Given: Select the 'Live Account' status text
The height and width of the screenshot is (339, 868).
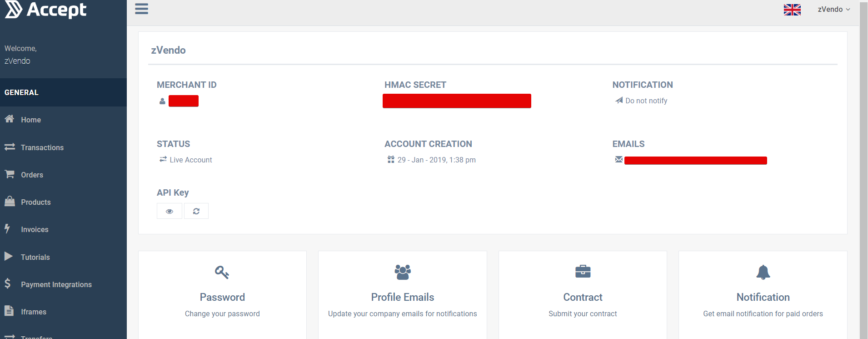Looking at the screenshot, I should (191, 160).
